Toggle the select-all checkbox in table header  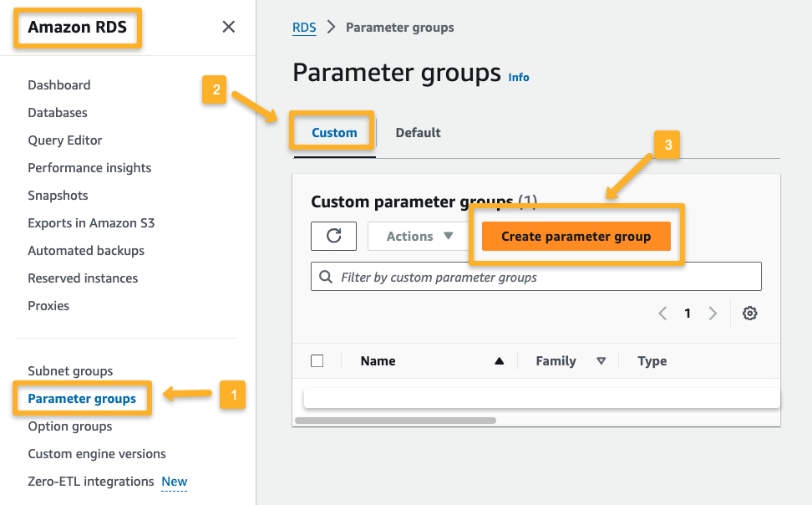(x=317, y=361)
